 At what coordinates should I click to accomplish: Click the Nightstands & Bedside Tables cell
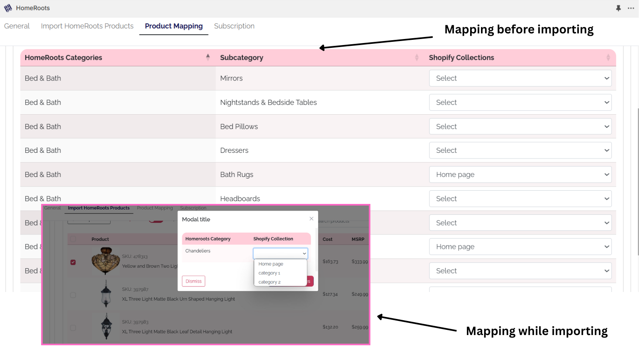pos(268,103)
